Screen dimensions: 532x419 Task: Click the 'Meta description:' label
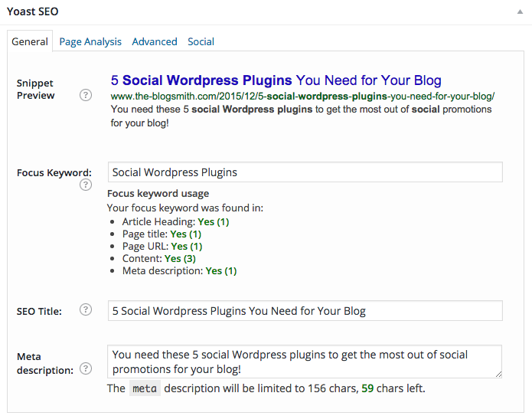click(x=45, y=363)
